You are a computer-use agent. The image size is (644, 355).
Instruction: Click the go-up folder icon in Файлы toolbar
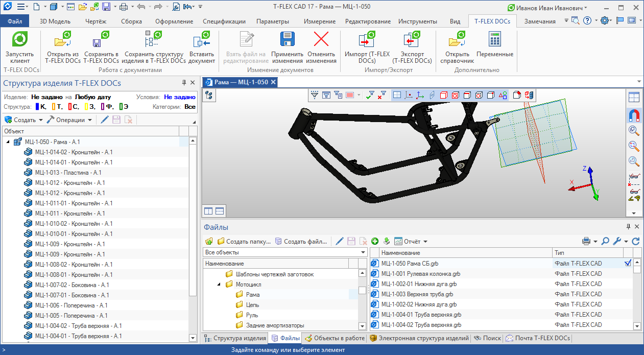tap(209, 241)
